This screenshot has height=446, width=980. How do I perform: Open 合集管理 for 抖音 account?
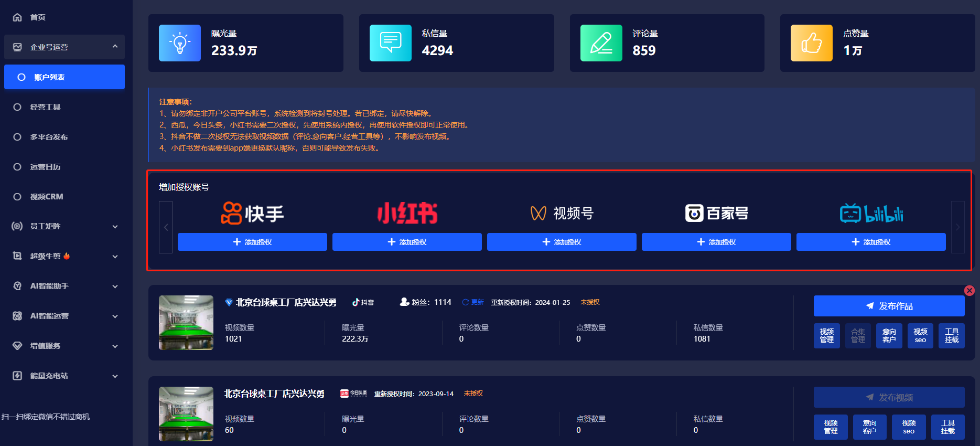858,336
